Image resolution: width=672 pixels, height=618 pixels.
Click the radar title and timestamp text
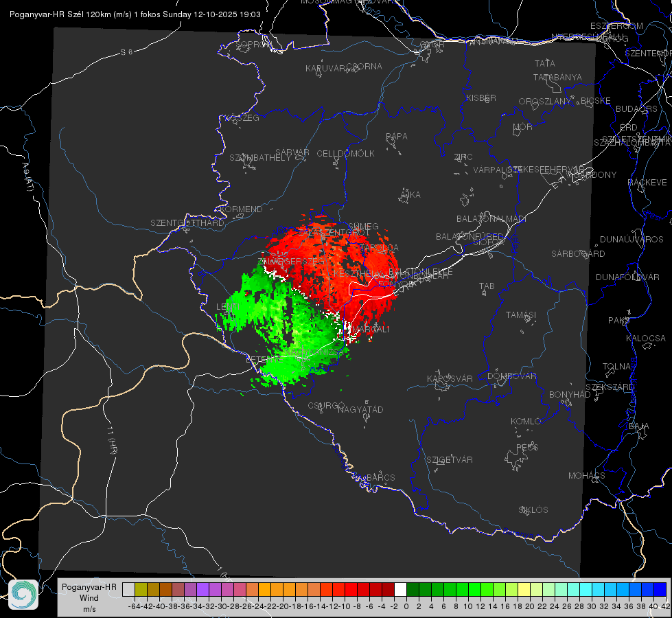(135, 14)
